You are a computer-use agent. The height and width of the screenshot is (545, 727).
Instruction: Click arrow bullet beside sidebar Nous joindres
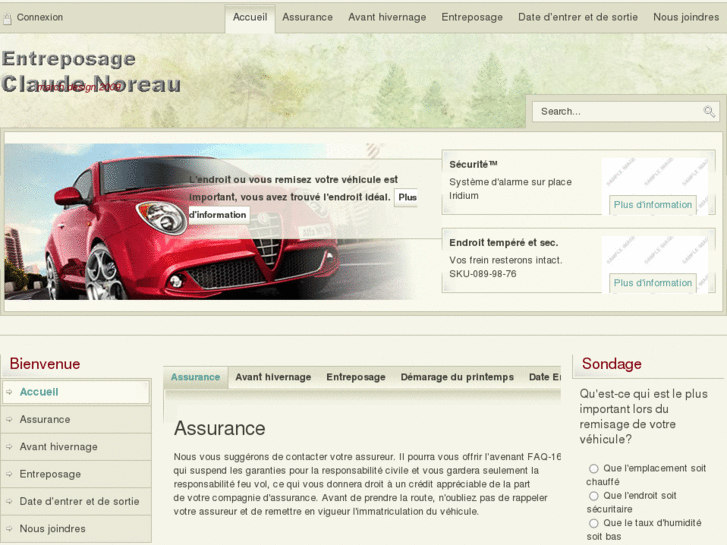pos(9,529)
